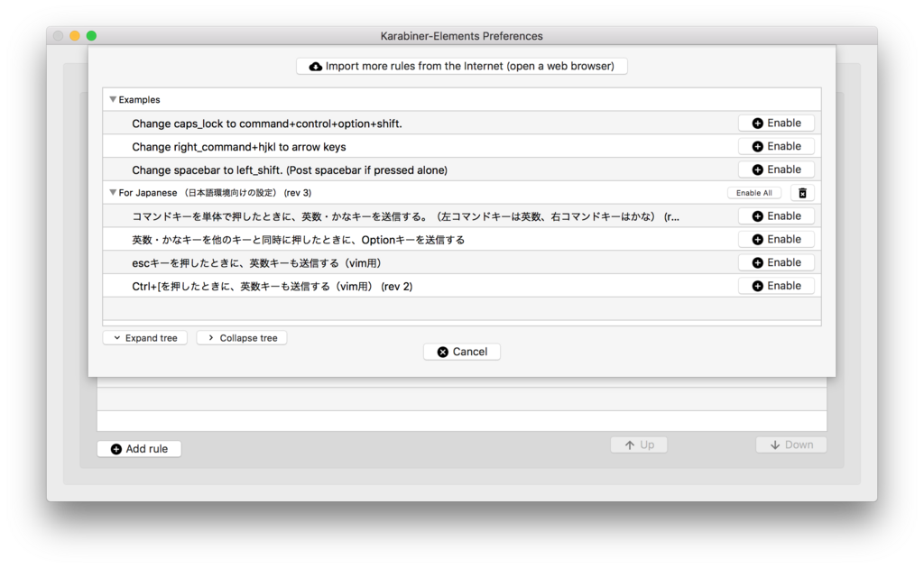Viewport: 924px width, 568px height.
Task: Click the plus icon on the Add rule button
Action: [x=116, y=449]
